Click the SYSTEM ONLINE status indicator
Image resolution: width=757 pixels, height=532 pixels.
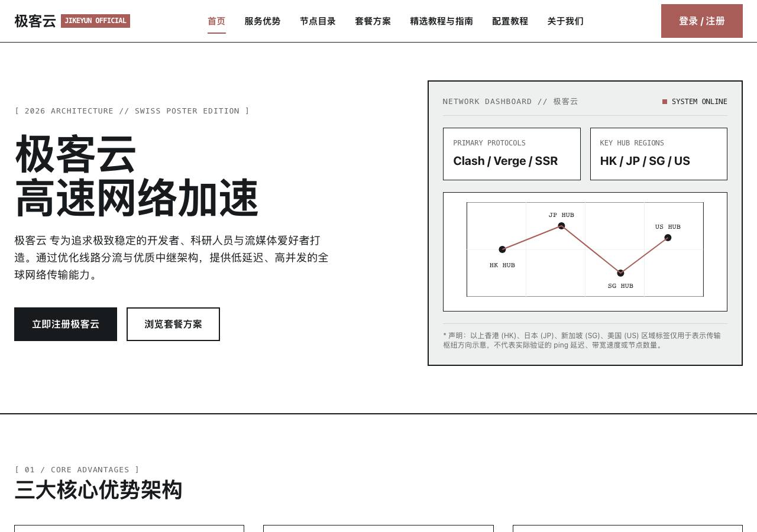[695, 102]
